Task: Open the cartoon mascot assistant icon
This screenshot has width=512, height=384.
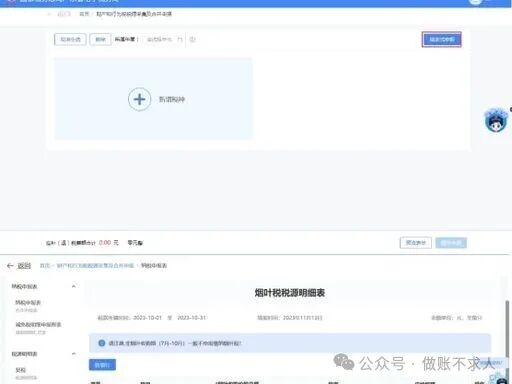Action: 496,120
